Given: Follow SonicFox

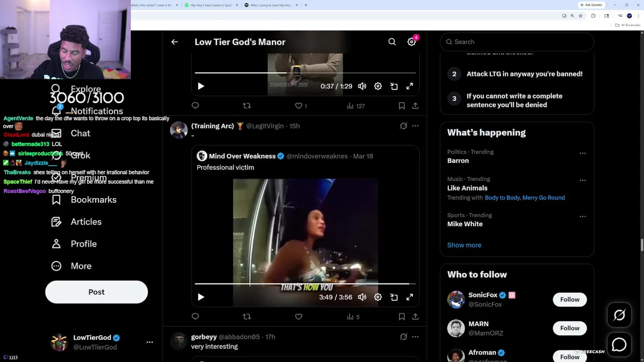Looking at the screenshot, I should [x=570, y=300].
